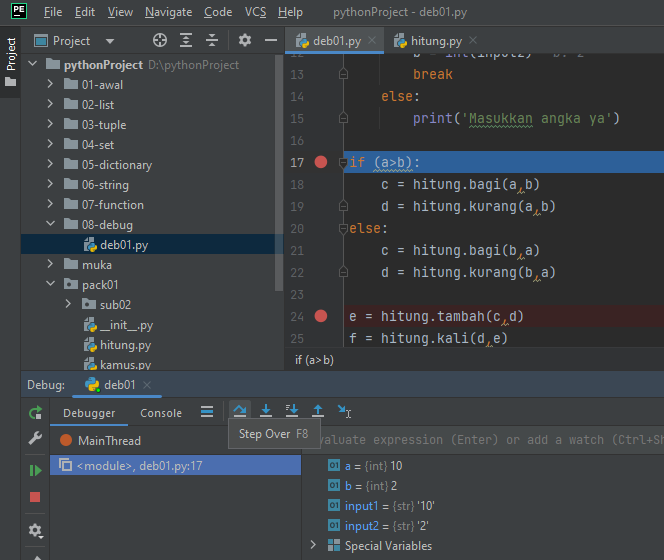Collapse the pythonProject root folder

point(33,64)
